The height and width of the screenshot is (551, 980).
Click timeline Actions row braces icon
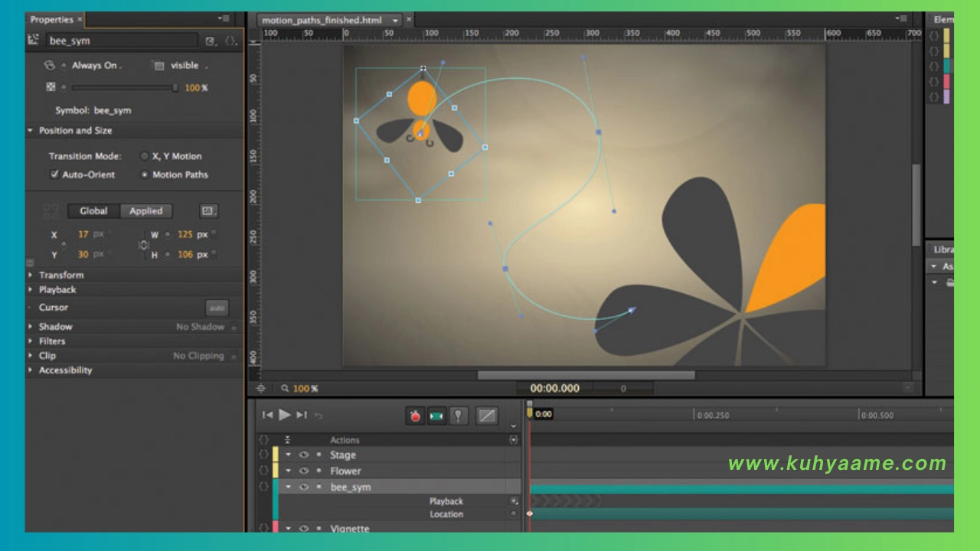pos(264,440)
